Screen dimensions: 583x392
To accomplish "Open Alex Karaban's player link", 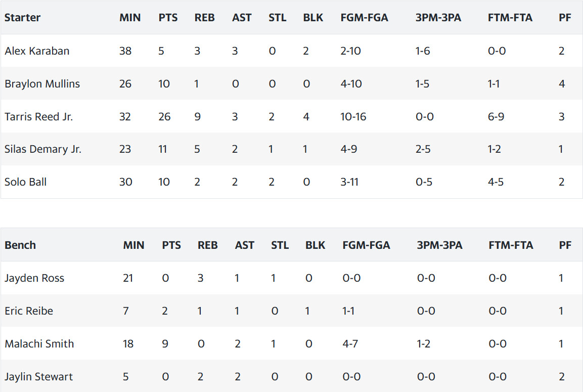I will click(x=37, y=51).
